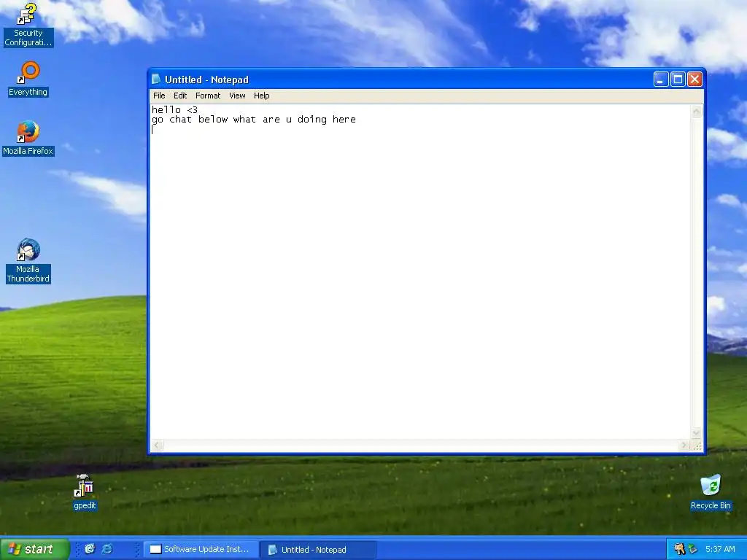Open the Format menu in Notepad

[x=208, y=96]
